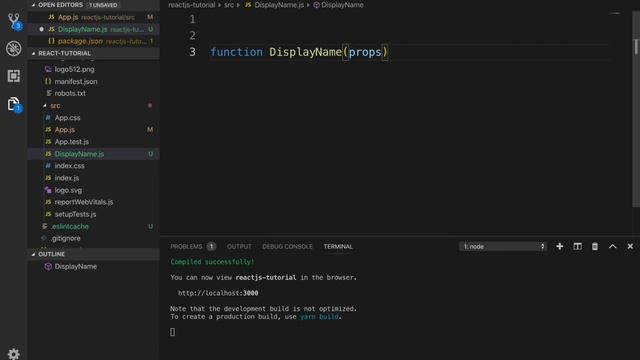Select DisplayName.js in src folder tree
The image size is (640, 360).
(x=93, y=154)
